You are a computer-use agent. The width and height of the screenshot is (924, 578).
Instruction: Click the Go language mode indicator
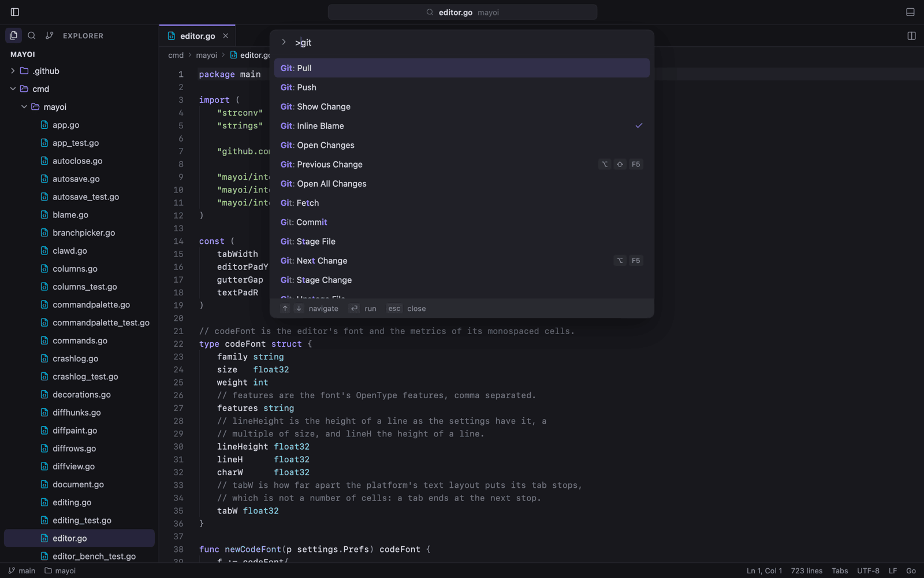pos(911,570)
